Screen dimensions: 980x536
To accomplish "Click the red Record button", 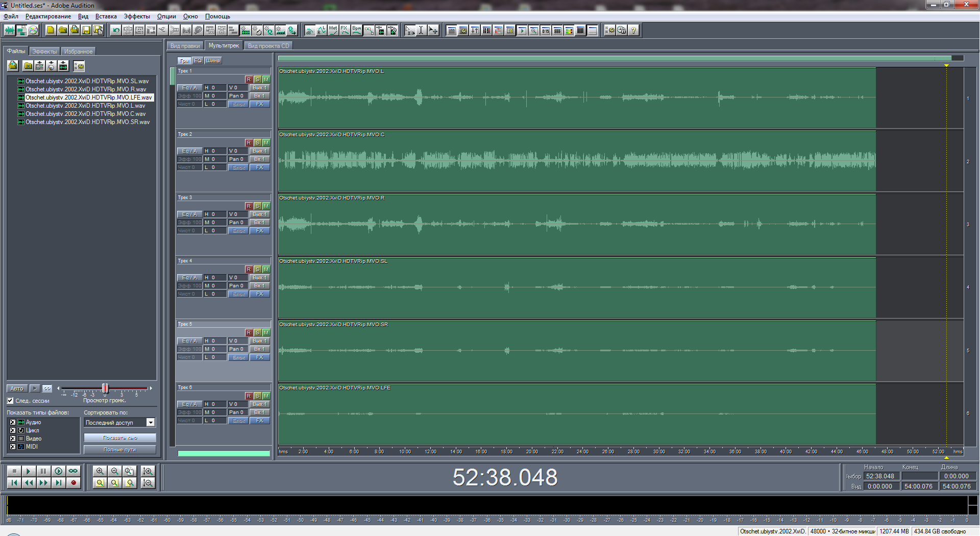I will coord(73,483).
